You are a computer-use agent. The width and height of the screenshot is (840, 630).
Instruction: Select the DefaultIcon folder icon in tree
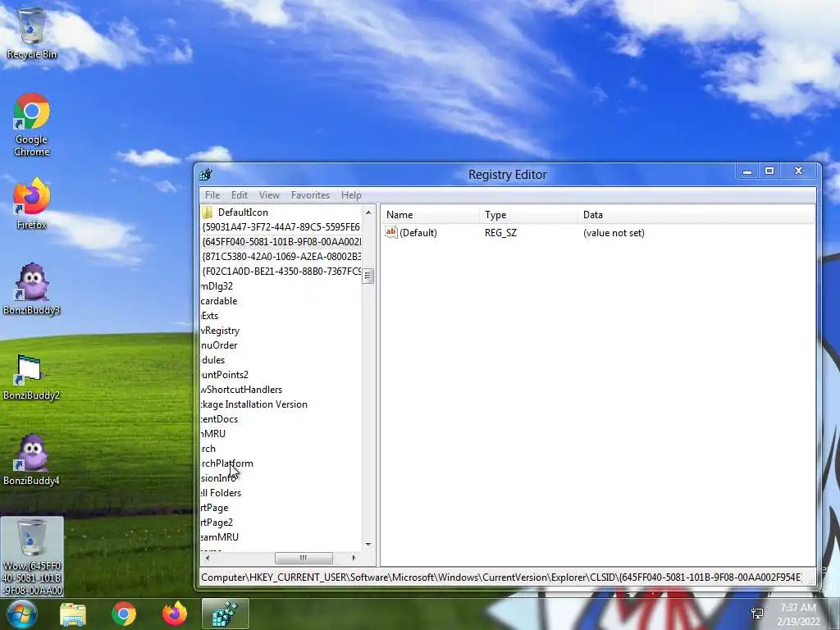click(x=208, y=212)
